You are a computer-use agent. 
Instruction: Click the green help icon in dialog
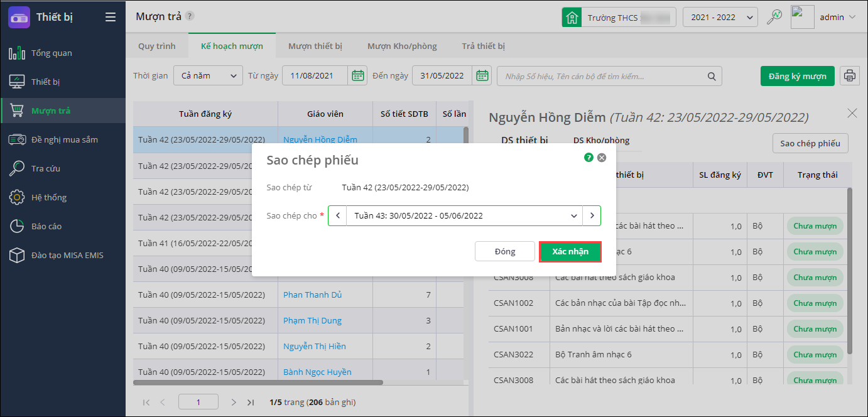[x=589, y=158]
